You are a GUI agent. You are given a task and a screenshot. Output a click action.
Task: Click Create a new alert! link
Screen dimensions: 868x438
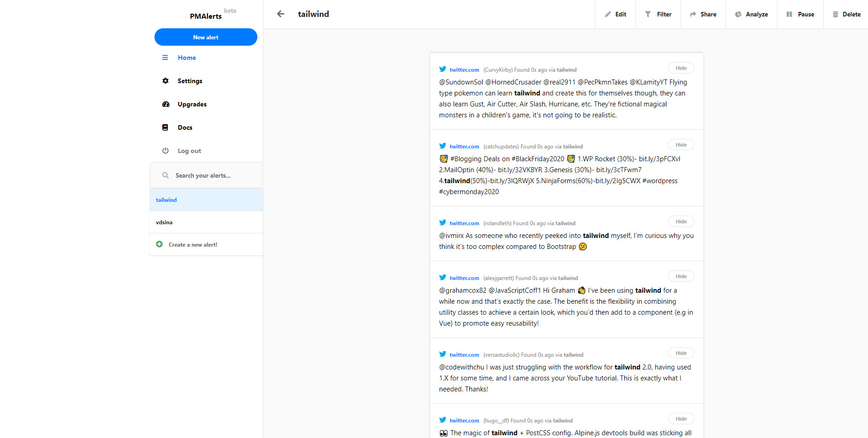pos(193,245)
